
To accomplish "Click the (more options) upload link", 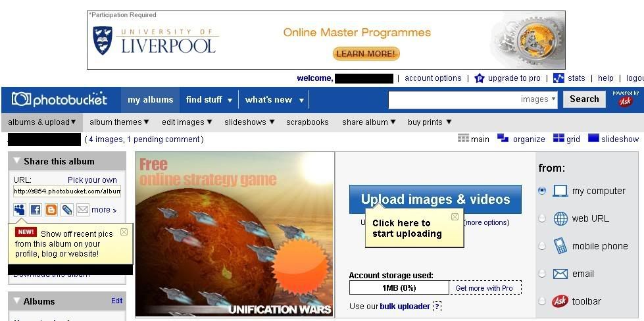I will click(487, 222).
